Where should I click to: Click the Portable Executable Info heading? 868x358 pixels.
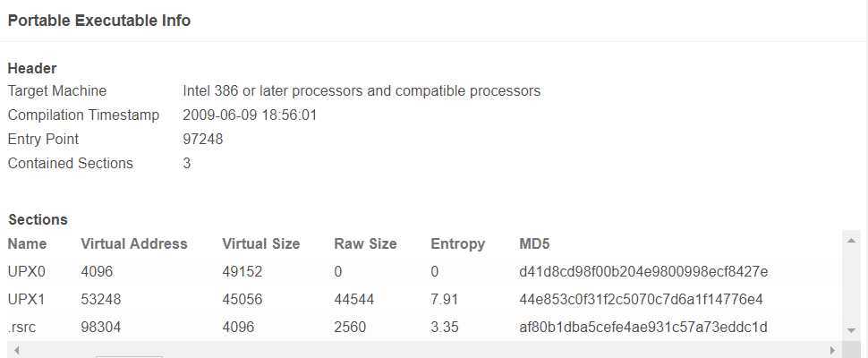[99, 21]
